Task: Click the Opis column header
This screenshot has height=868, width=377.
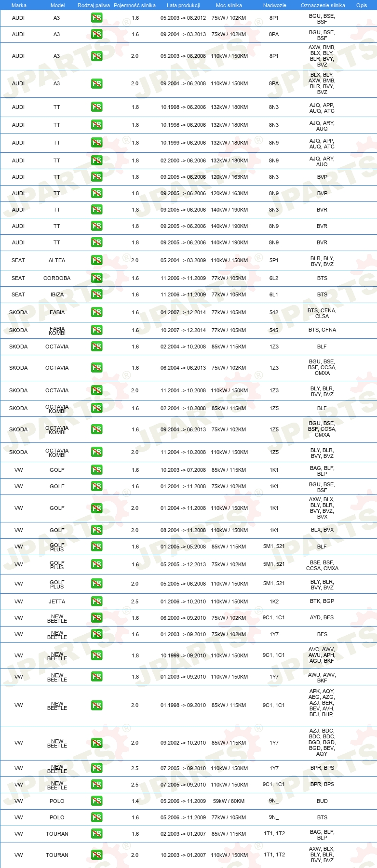Action: (x=362, y=5)
